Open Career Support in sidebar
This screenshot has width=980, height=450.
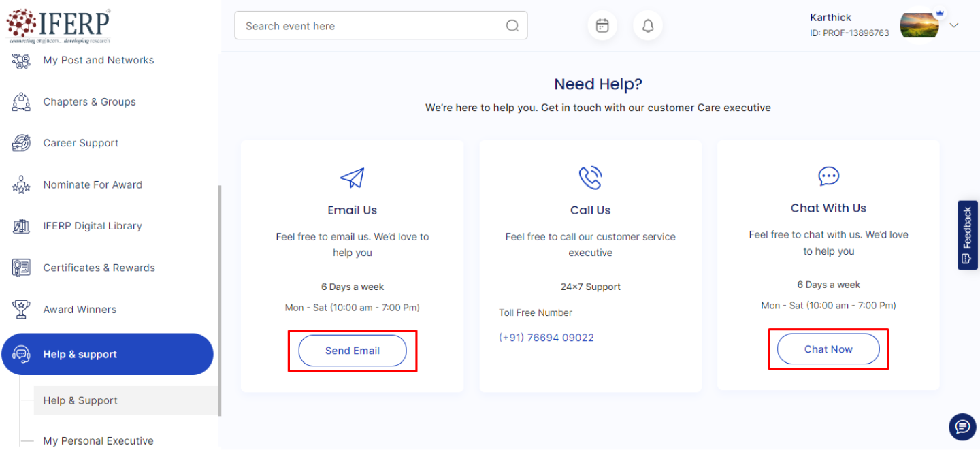80,143
